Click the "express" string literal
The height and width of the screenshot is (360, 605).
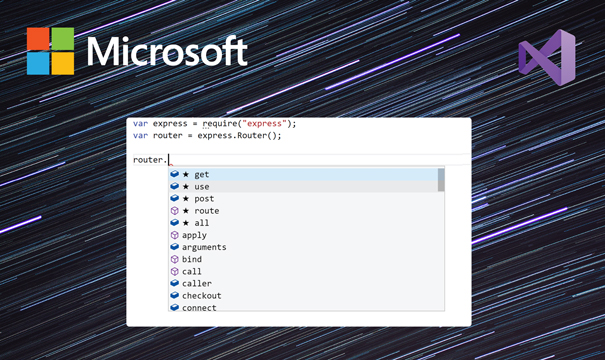point(264,123)
